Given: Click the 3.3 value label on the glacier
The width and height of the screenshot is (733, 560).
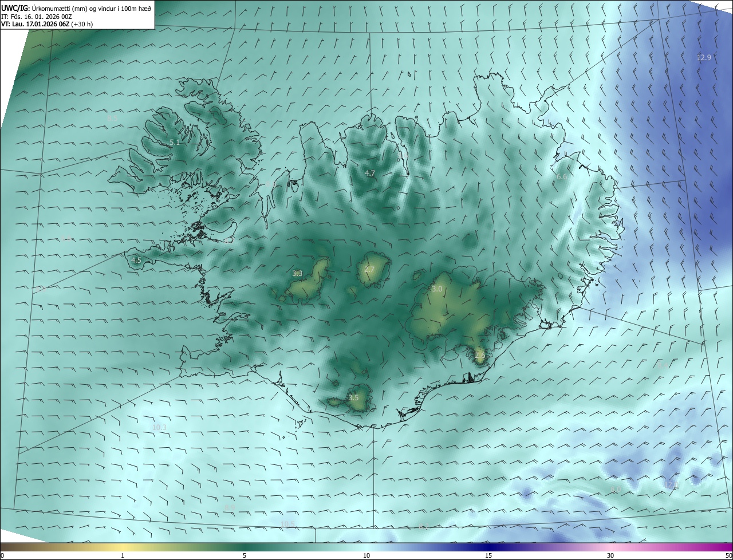Looking at the screenshot, I should [297, 274].
